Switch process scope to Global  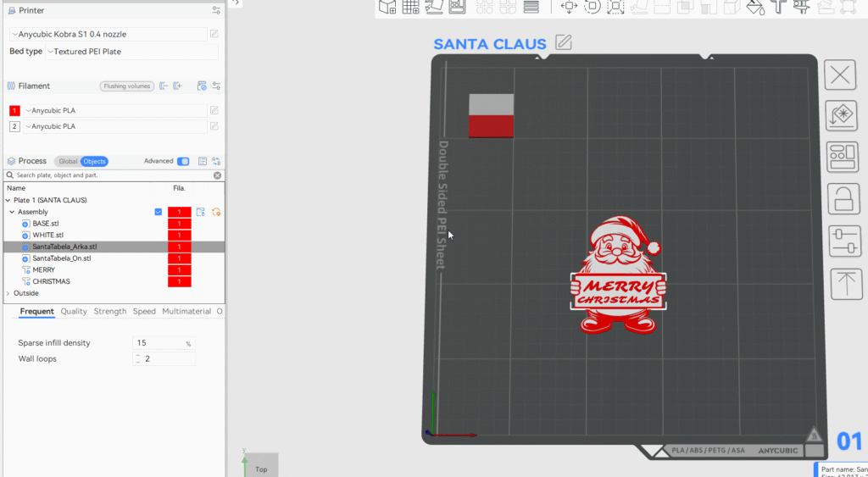point(68,161)
